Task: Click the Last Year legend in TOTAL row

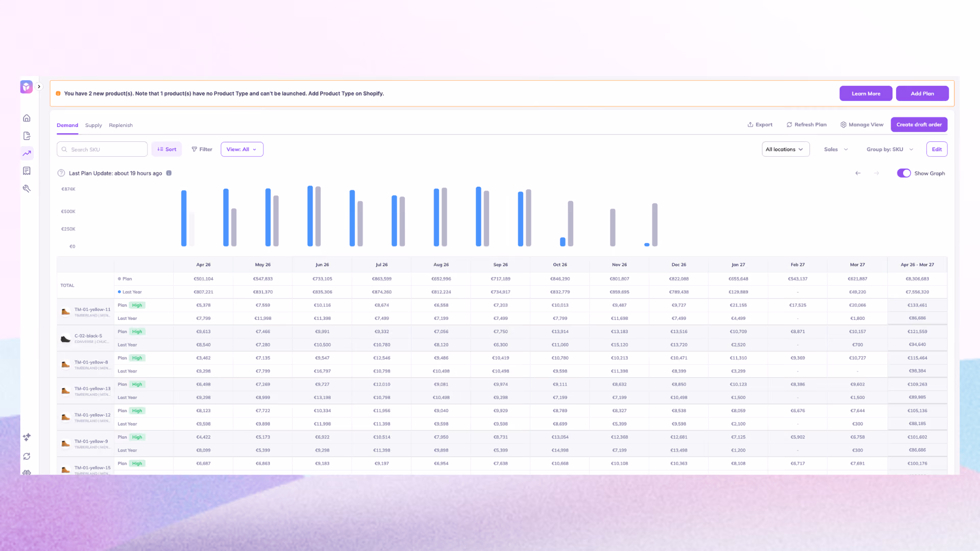Action: [130, 292]
